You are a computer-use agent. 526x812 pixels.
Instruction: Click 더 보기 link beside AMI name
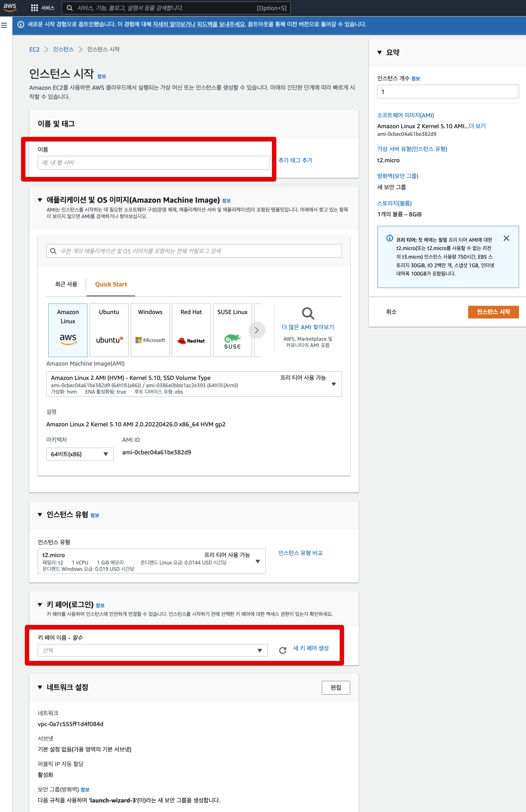477,126
